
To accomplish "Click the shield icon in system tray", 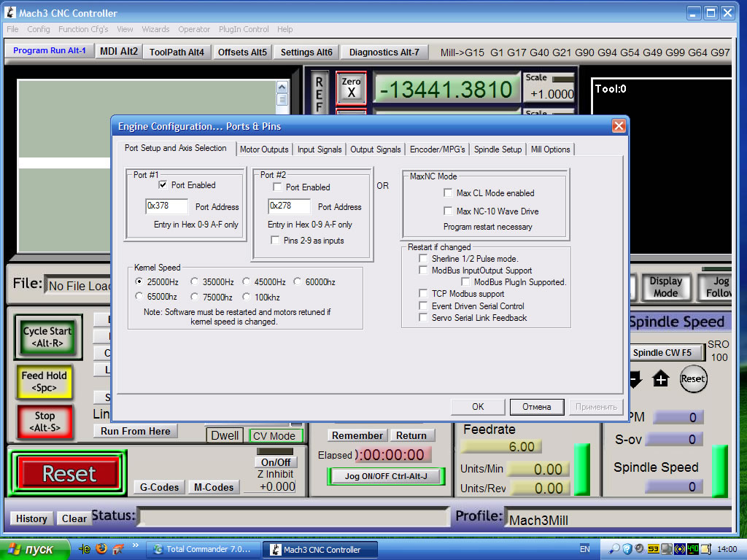I will click(x=627, y=549).
